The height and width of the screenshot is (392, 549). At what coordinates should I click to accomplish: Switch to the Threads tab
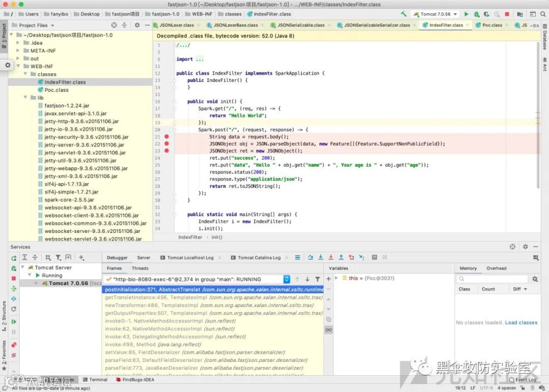point(140,268)
